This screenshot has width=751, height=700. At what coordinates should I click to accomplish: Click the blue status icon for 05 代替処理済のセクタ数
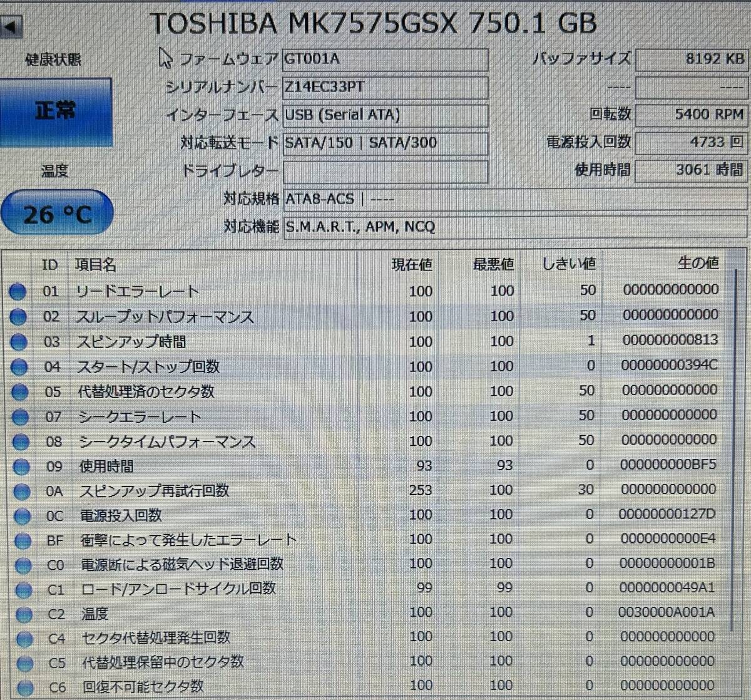pos(20,392)
